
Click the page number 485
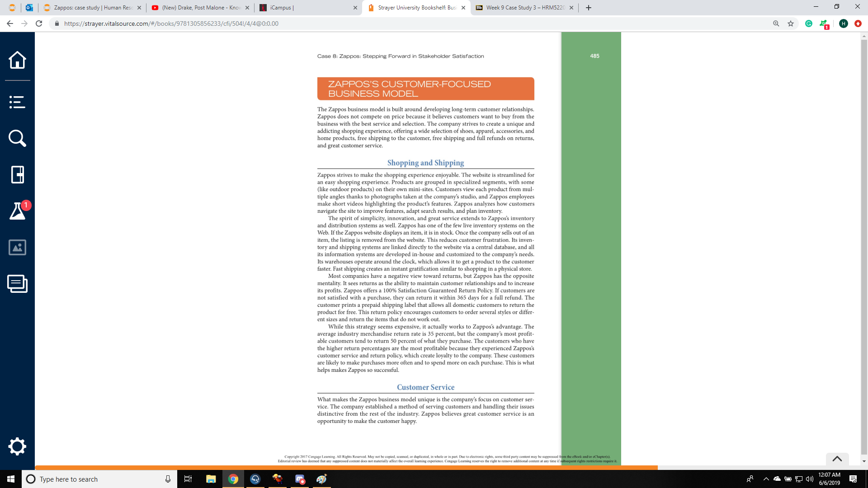pyautogui.click(x=594, y=56)
